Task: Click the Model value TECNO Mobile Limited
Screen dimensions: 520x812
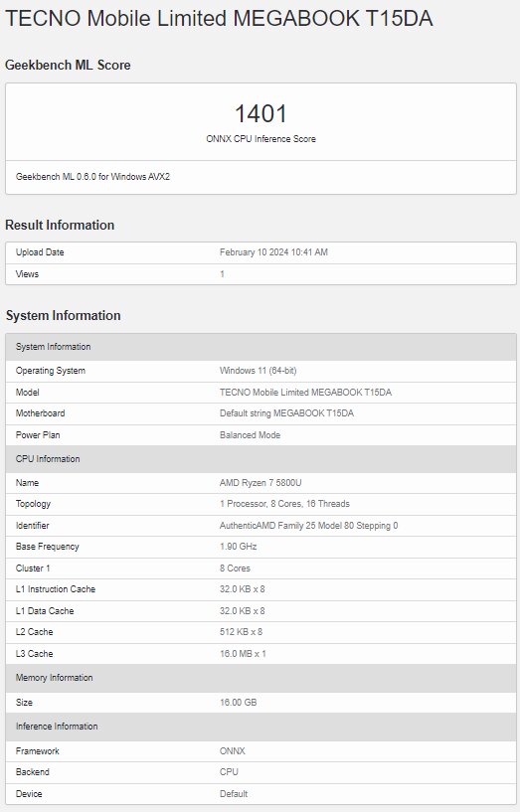Action: (x=305, y=393)
